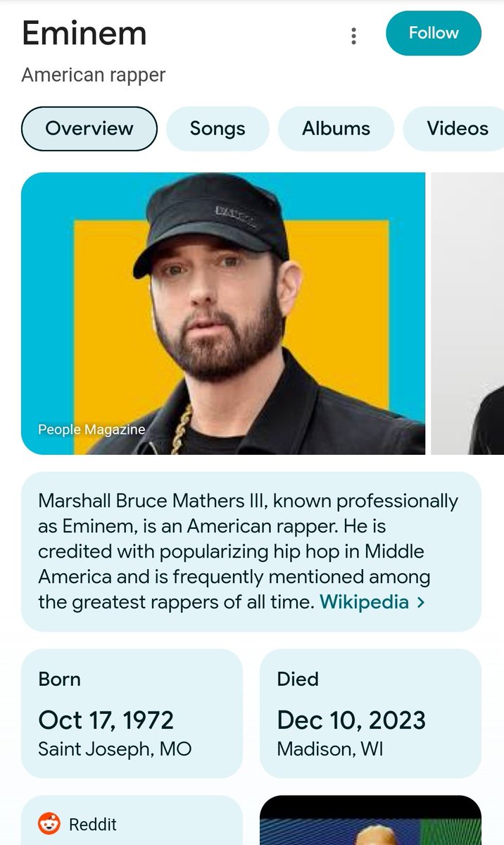Play the video thumbnail beside Reddit card

tap(371, 820)
